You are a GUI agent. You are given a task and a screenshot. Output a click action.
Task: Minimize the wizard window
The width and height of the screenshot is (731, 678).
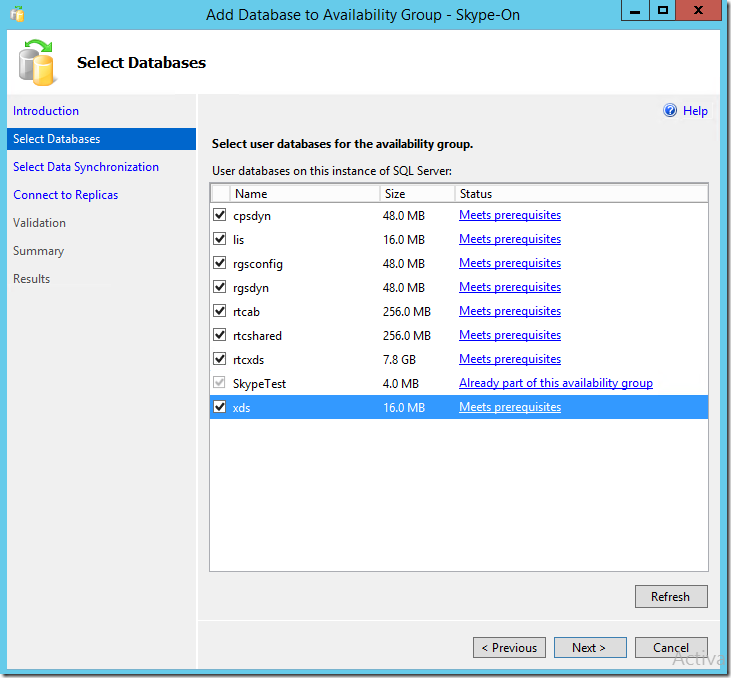pos(635,10)
